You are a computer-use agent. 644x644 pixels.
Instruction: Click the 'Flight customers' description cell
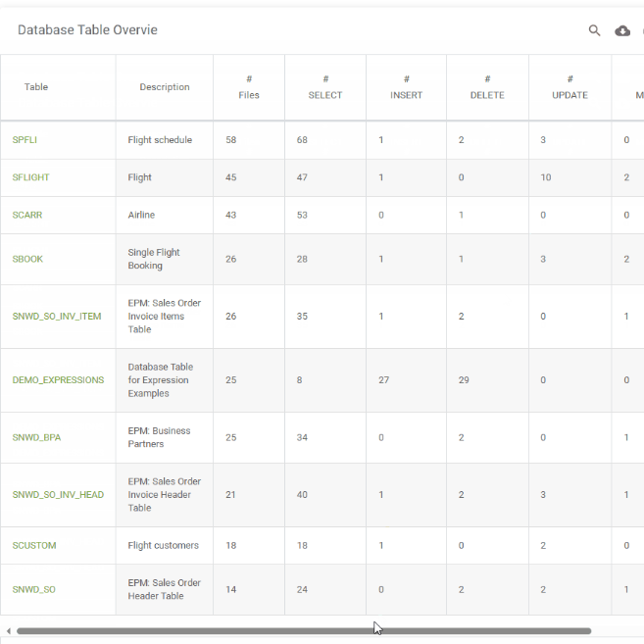click(x=165, y=545)
